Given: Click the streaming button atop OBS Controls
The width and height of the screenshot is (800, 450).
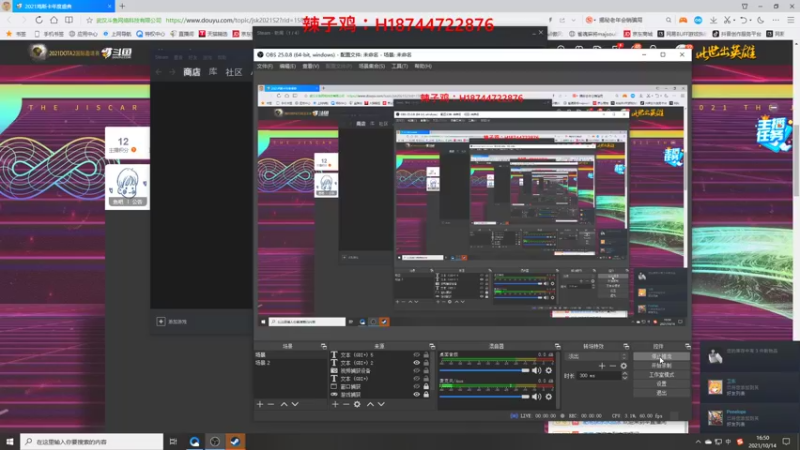Looking at the screenshot, I should coord(661,357).
